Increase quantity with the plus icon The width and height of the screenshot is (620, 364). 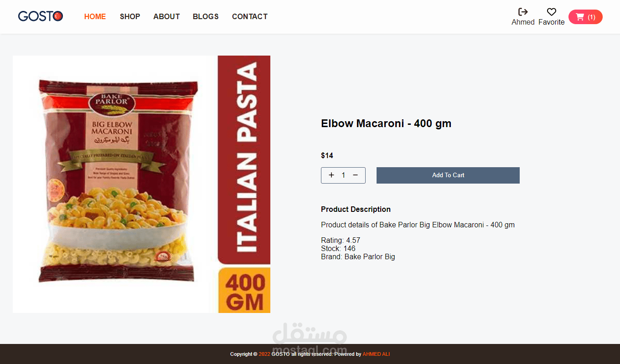(x=331, y=175)
